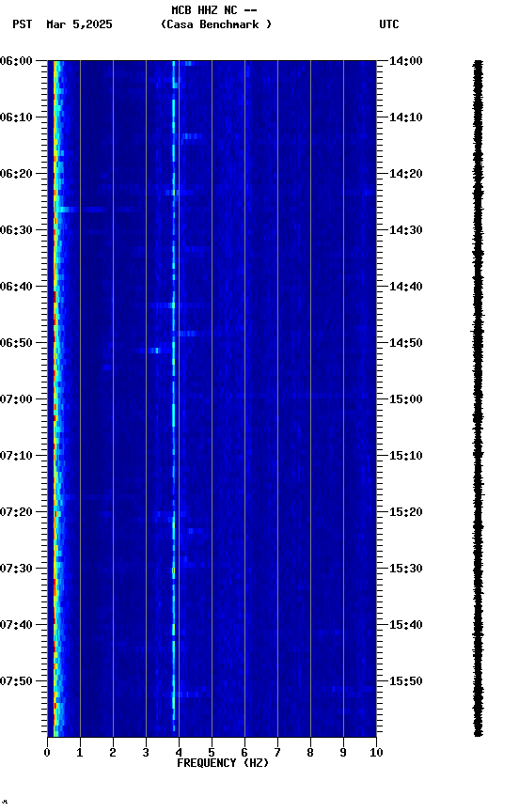
Task: Select the 07:00 PST time label
Action: pyautogui.click(x=16, y=399)
